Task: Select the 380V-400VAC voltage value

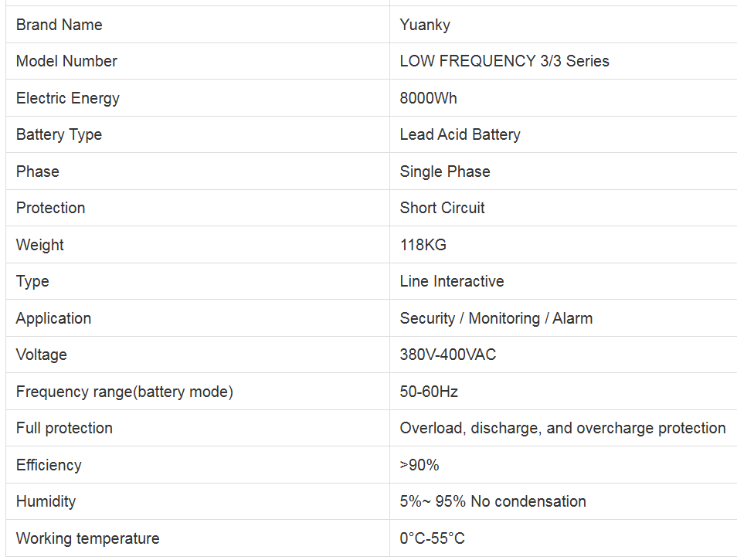Action: pos(448,355)
